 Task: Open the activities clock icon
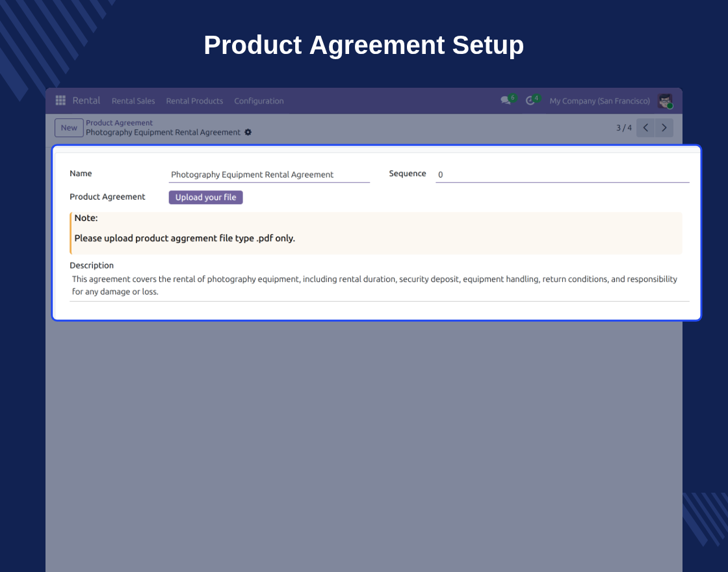pyautogui.click(x=530, y=101)
